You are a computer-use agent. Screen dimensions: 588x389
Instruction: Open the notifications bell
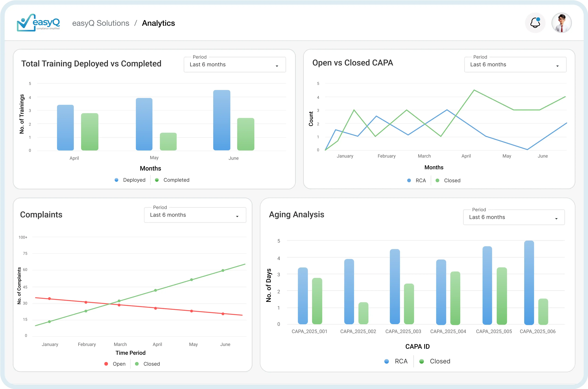(535, 23)
